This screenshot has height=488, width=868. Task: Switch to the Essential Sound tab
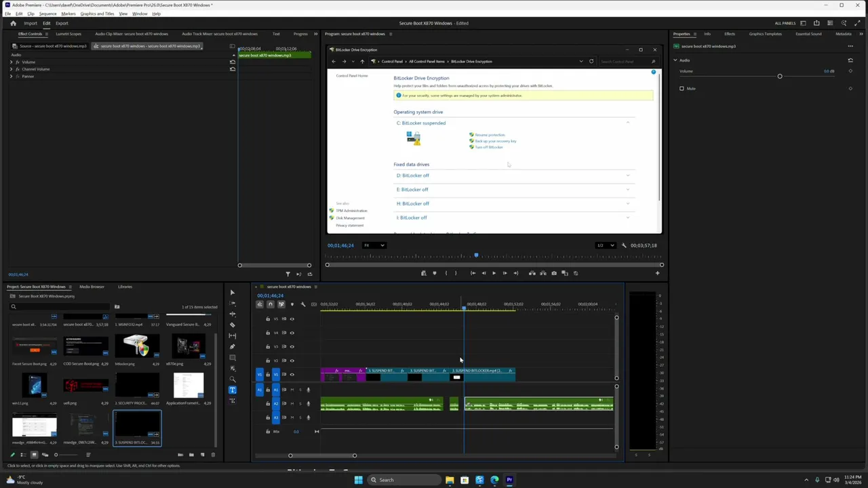(808, 34)
